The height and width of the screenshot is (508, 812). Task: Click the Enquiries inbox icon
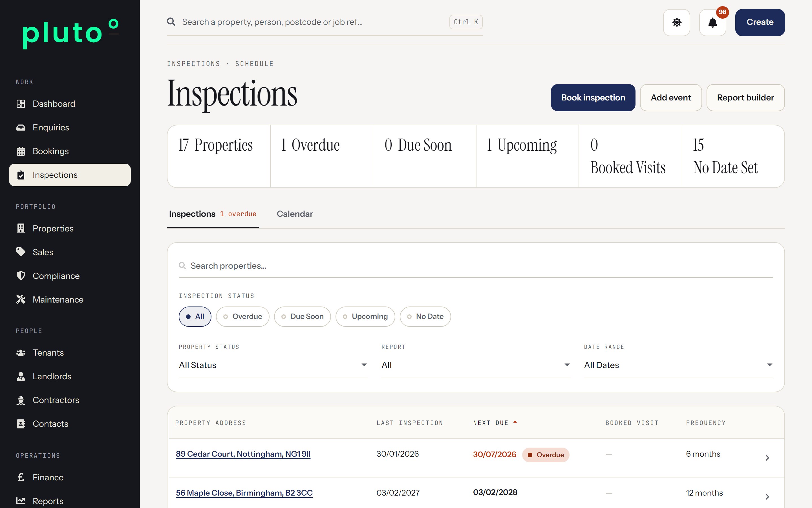(x=21, y=127)
